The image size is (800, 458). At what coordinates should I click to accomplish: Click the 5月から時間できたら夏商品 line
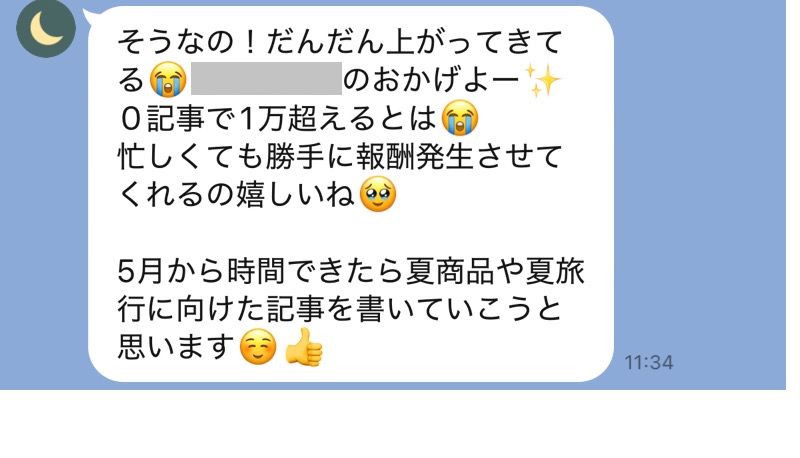coord(351,271)
